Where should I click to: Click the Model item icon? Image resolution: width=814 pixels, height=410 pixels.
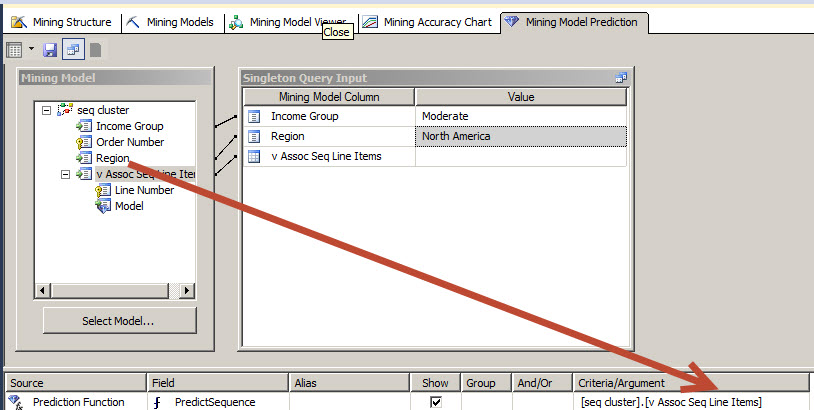click(x=103, y=207)
